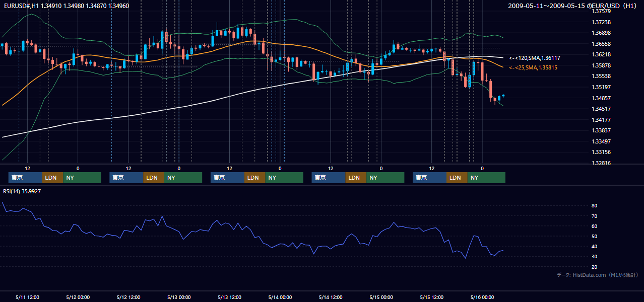Viewport: 644px width, 302px height.
Task: Click price axis value 1.35197
Action: [x=601, y=88]
